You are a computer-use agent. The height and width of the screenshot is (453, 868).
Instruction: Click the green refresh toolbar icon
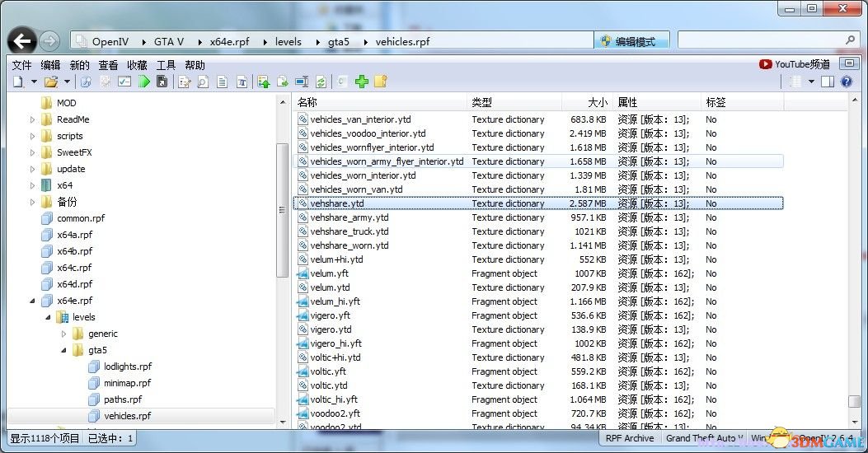click(321, 82)
